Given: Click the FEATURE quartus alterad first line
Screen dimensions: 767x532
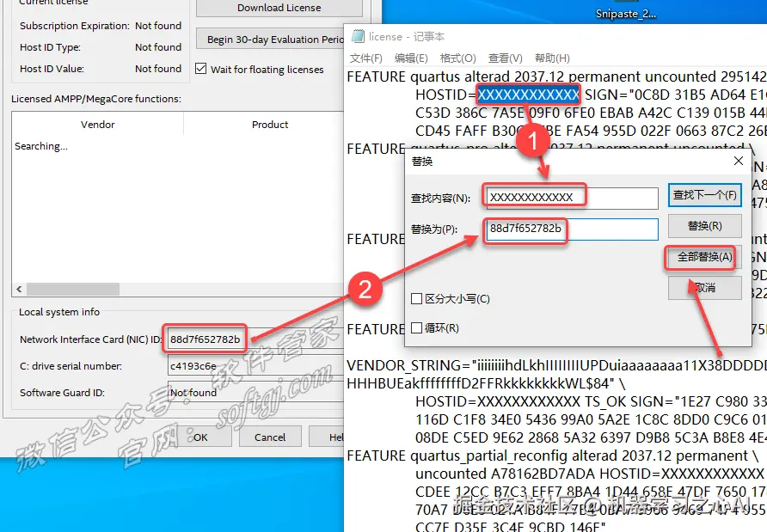Looking at the screenshot, I should click(x=556, y=76).
